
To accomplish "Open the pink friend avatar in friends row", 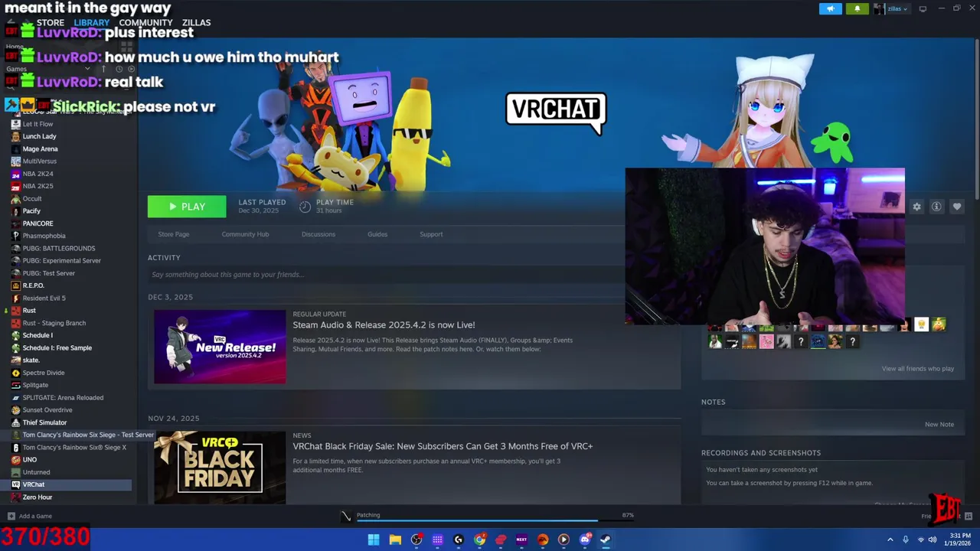I will 766,342.
